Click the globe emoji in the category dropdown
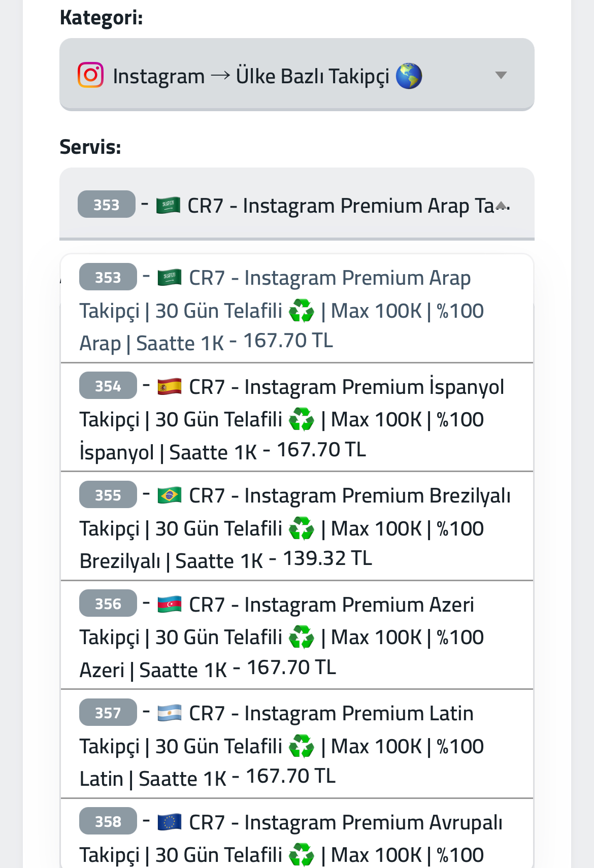 [x=409, y=76]
